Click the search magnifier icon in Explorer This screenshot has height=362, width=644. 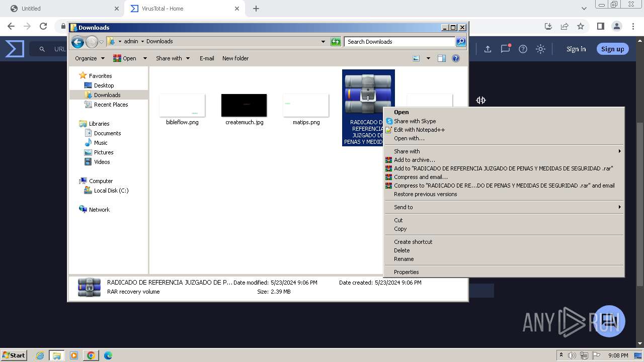461,42
